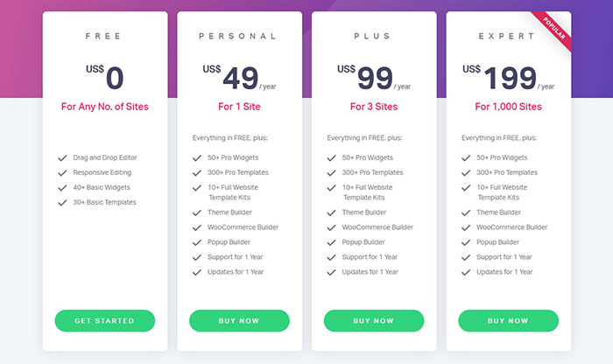The height and width of the screenshot is (364, 613).
Task: Click checkmark beside 40+ Basic Widgets
Action: pos(62,187)
